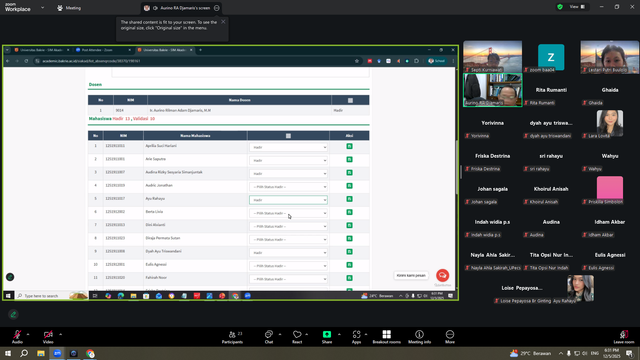
Task: Click the green Share screen button
Action: [x=327, y=337]
